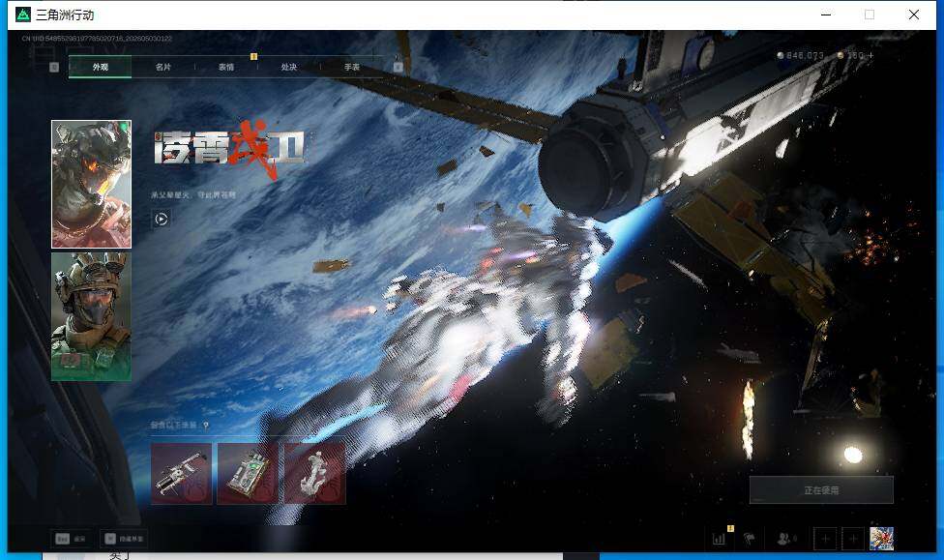
Task: Click the plus to add gold currency
Action: (x=870, y=55)
